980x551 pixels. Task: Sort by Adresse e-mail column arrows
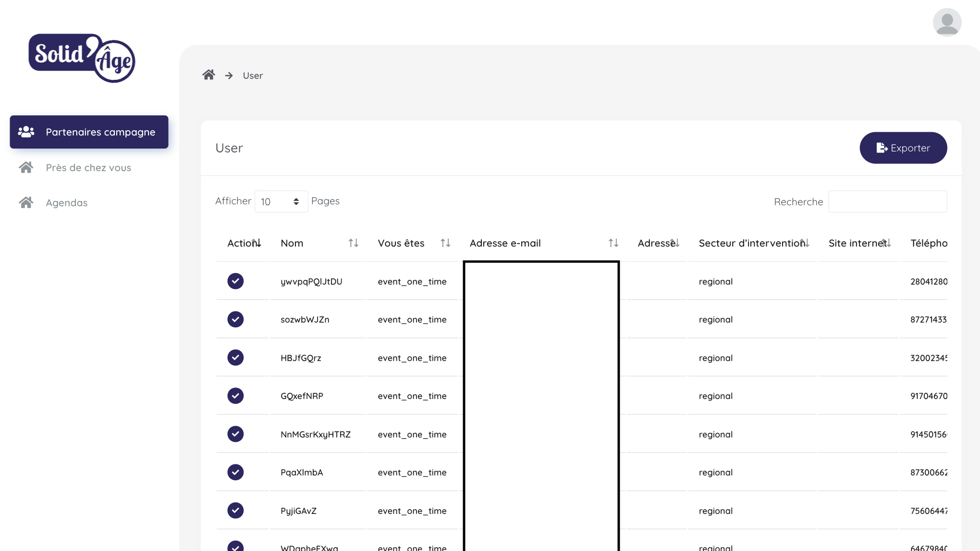613,243
